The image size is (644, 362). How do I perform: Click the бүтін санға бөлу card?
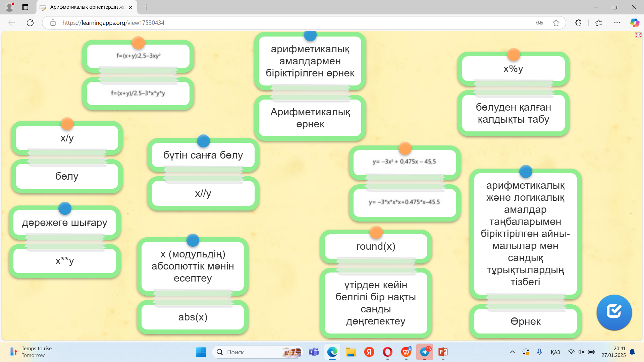(x=203, y=156)
